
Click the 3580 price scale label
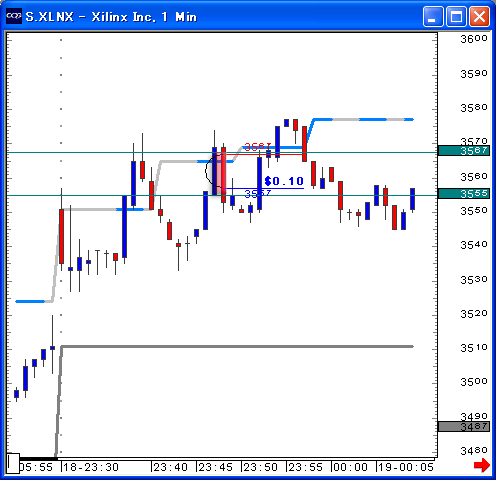(x=474, y=108)
